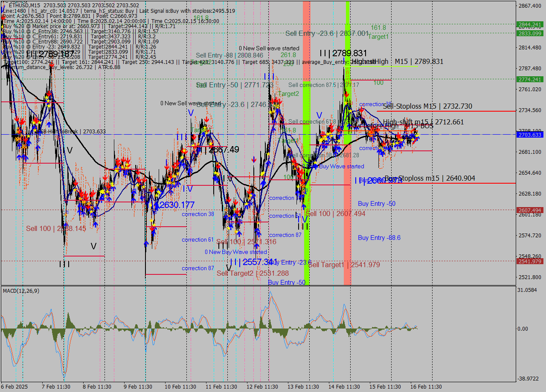Image resolution: width=546 pixels, height=392 pixels.
Task: Select the Sell Target2 2531.288 label
Action: [252, 273]
